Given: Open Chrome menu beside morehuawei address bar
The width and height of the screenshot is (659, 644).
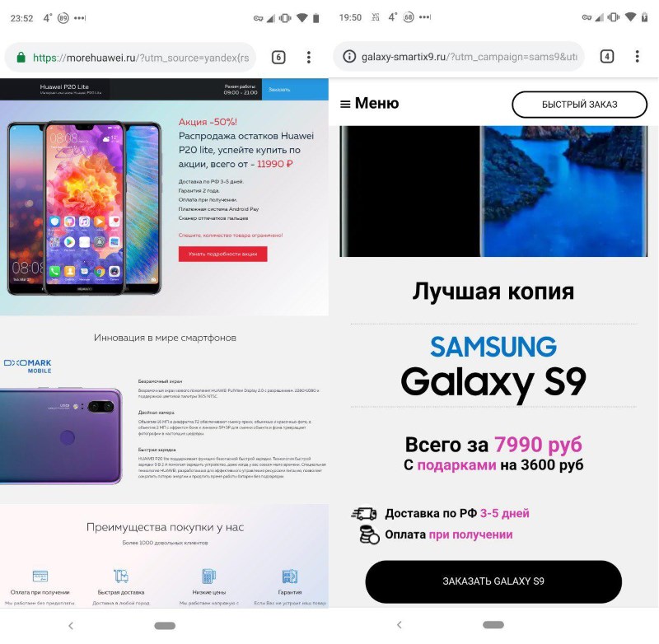Looking at the screenshot, I should (308, 57).
